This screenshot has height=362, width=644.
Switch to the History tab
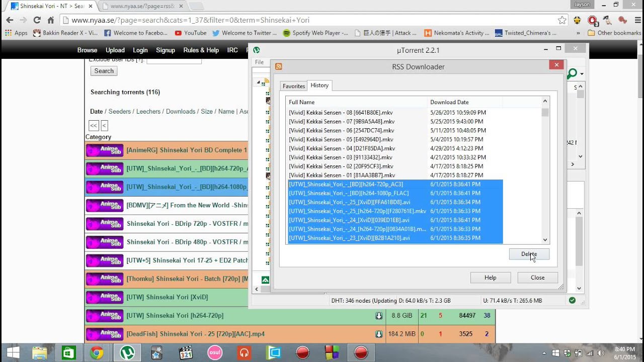click(x=319, y=85)
